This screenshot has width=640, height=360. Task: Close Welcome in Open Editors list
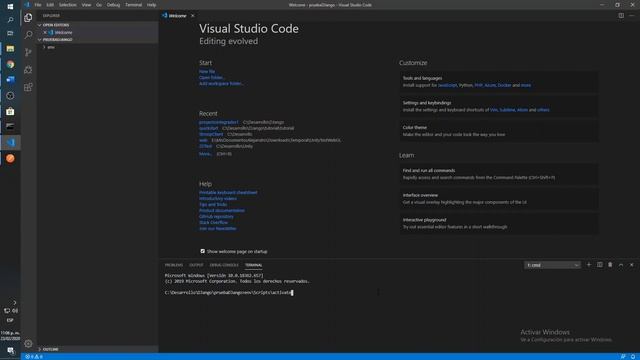click(45, 32)
